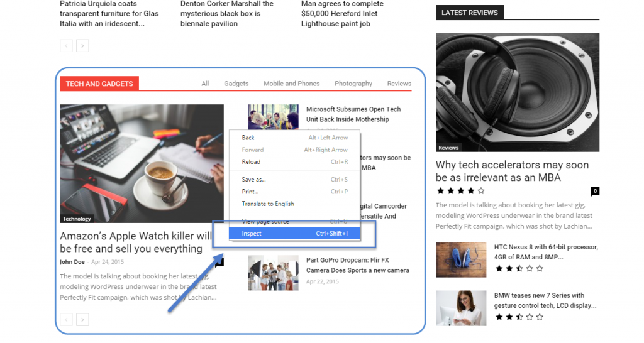The width and height of the screenshot is (644, 343).
Task: Open Denton Corker Marshall article
Action: (226, 14)
